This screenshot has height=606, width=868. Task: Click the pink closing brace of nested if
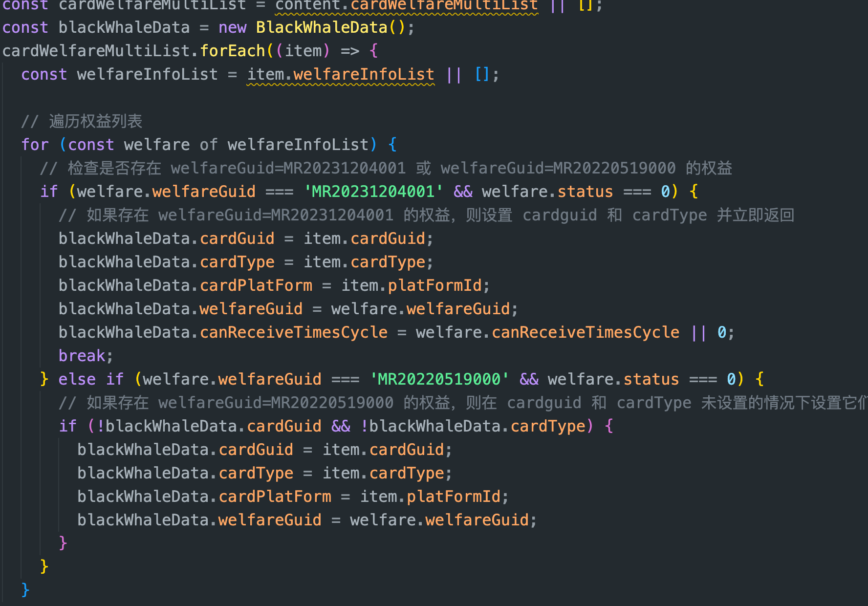pyautogui.click(x=63, y=542)
